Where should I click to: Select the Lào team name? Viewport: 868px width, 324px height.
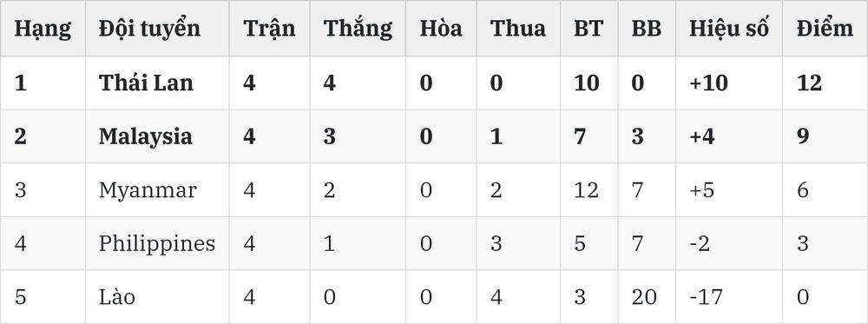117,297
